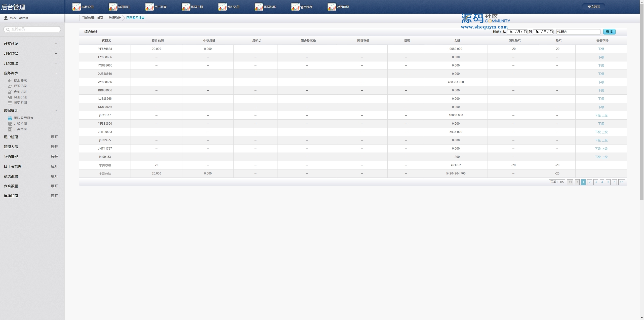Click 上级 link for JHT90683 row
644x320 pixels.
pos(605,132)
